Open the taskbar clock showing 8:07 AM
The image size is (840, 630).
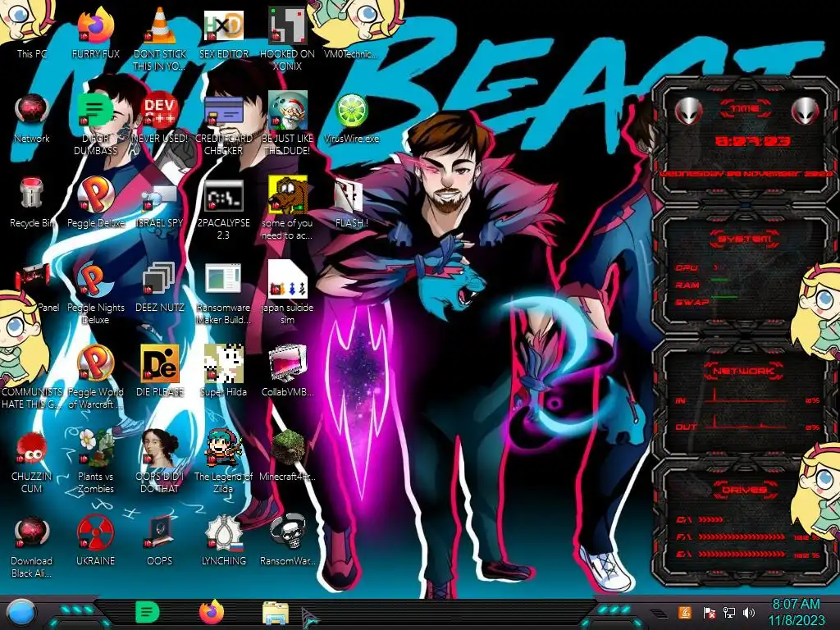796,612
